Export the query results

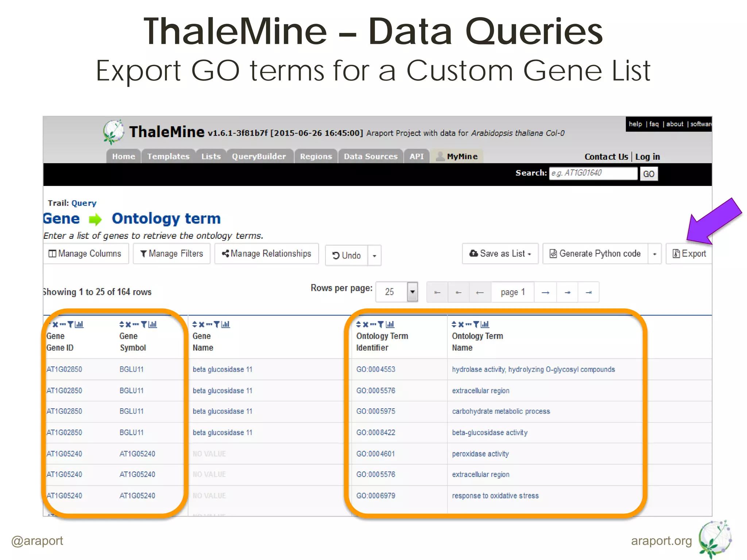[689, 254]
